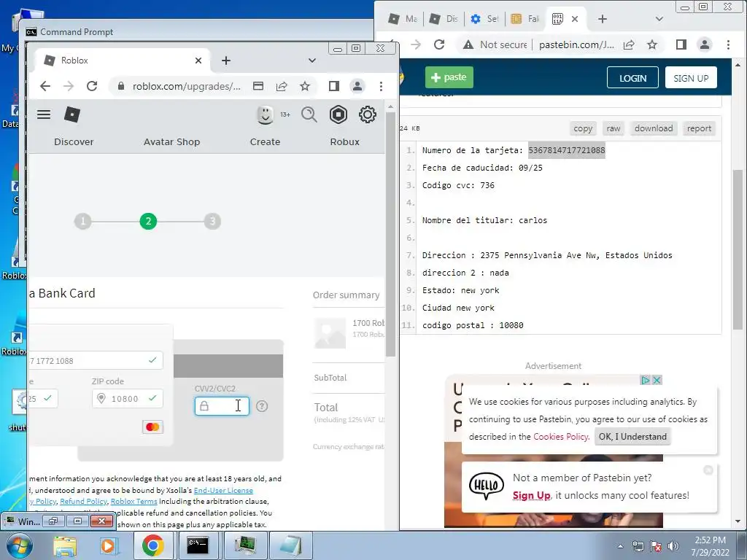Switch to the Ma tab in Pastebin window
This screenshot has height=560, width=747.
click(x=403, y=19)
